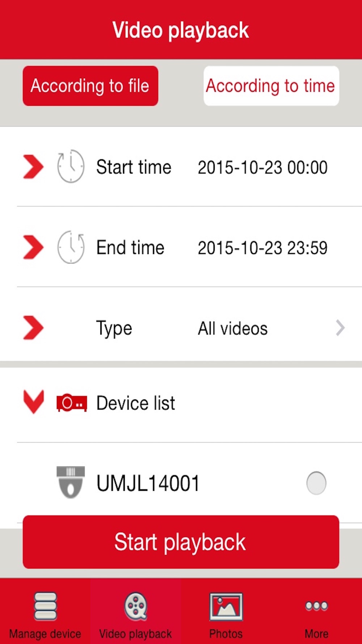Open the Photos picture icon
Screen dimensions: 362x644
[226, 607]
